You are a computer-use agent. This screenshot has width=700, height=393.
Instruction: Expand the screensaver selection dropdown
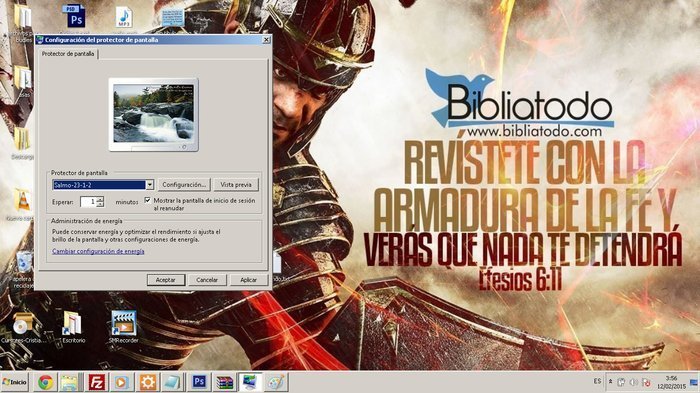[x=150, y=184]
